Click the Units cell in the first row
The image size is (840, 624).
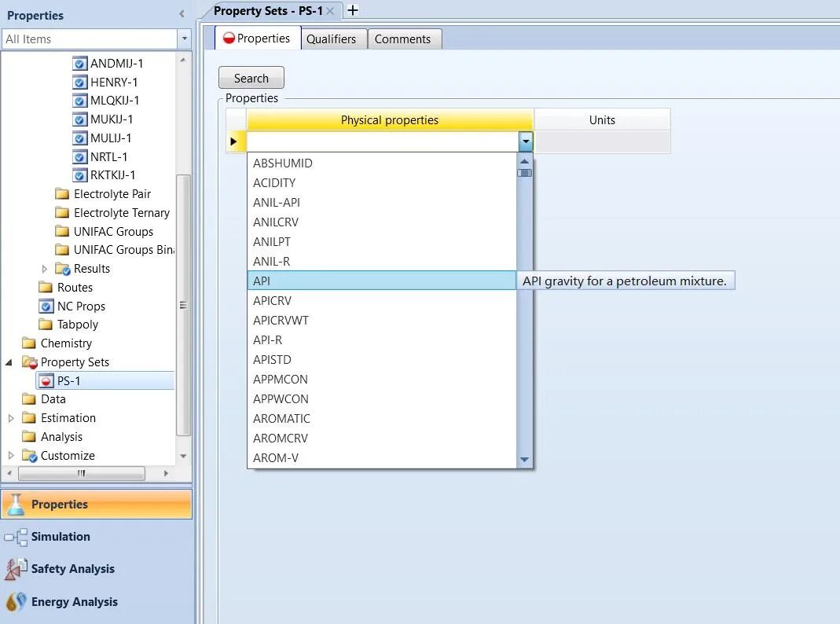click(602, 142)
